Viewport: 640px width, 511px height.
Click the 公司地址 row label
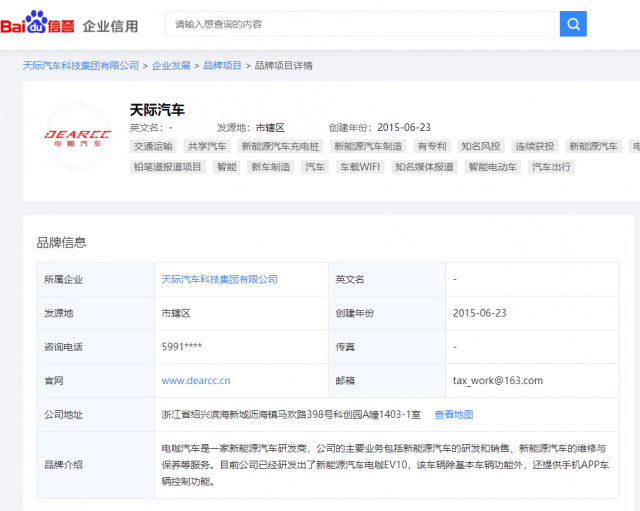click(x=63, y=415)
